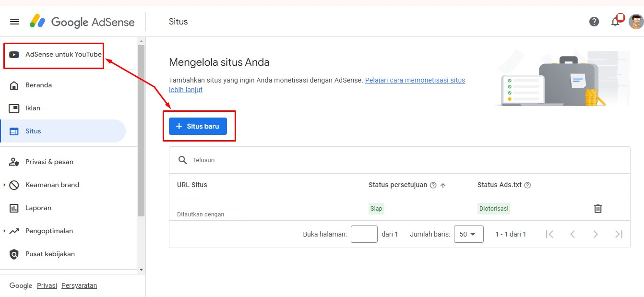The width and height of the screenshot is (644, 297).
Task: Delete the site row with trash icon
Action: (x=598, y=209)
